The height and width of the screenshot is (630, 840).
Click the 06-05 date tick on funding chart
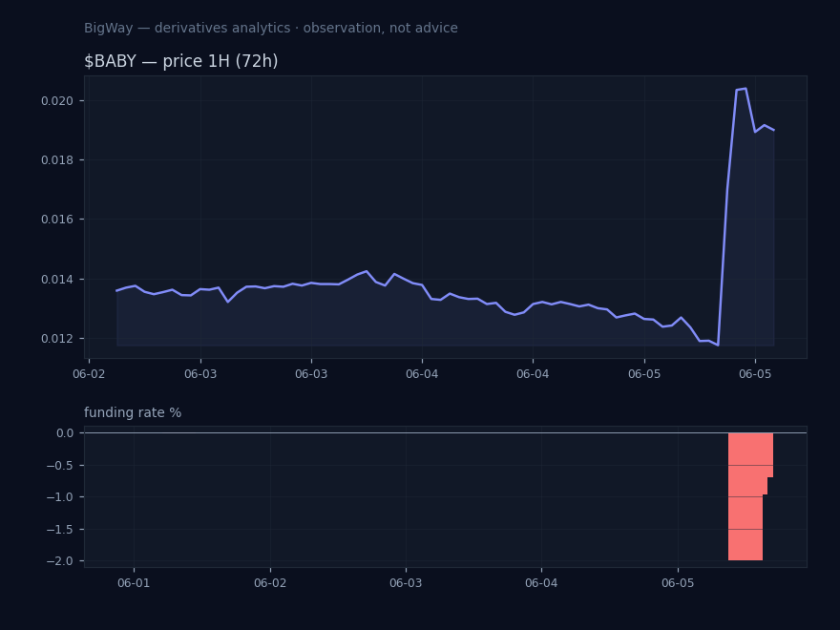tap(678, 583)
